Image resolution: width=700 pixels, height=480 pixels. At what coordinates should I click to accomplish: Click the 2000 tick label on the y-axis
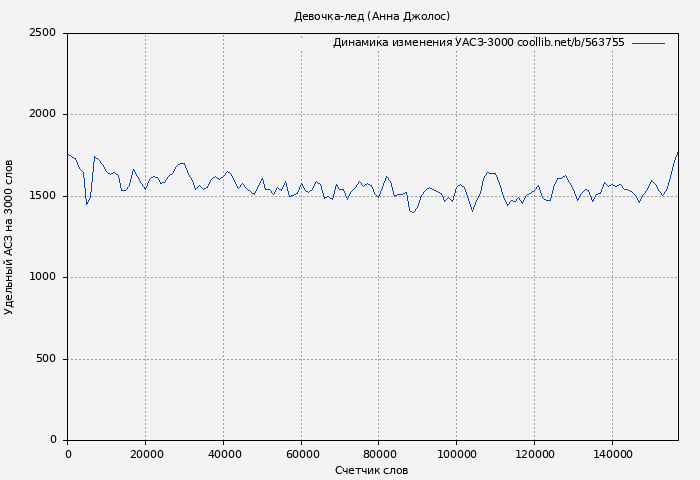42,115
